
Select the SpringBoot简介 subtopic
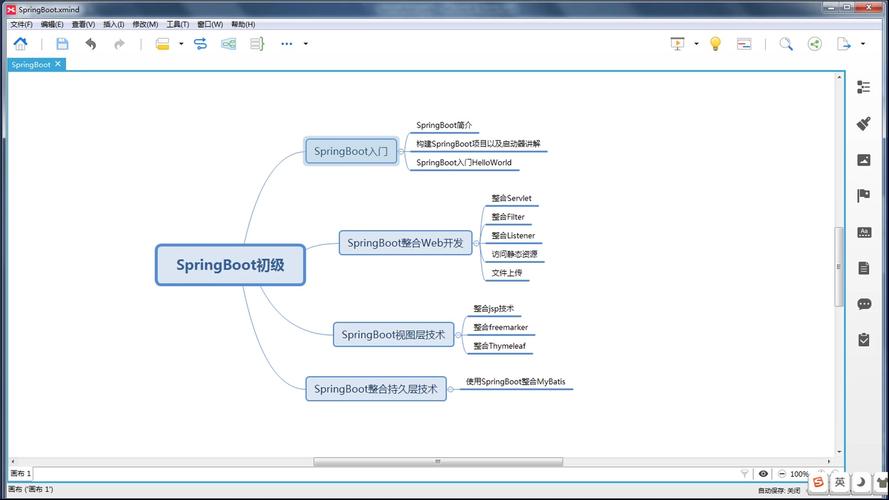pyautogui.click(x=444, y=125)
